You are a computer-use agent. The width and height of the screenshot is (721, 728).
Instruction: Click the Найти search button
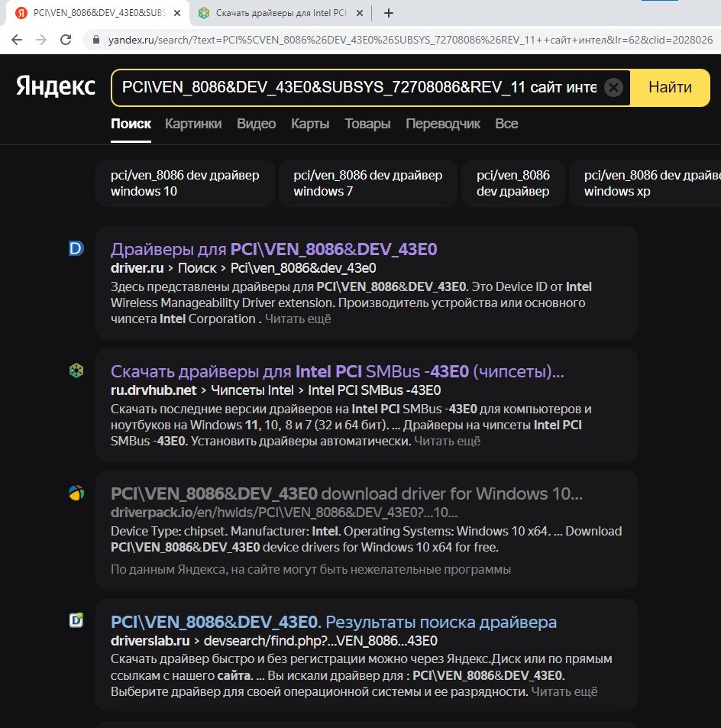pyautogui.click(x=670, y=87)
